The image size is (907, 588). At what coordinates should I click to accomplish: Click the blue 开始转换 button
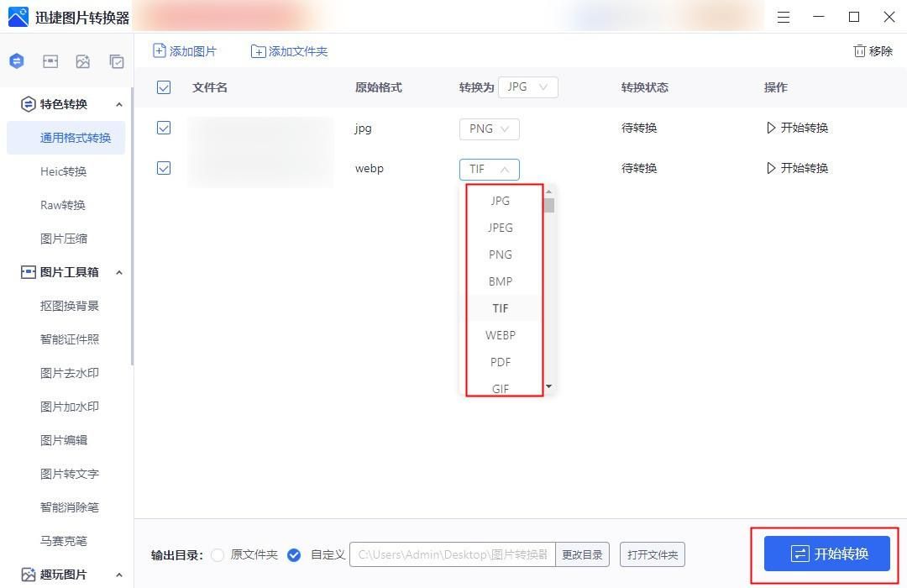pyautogui.click(x=826, y=554)
